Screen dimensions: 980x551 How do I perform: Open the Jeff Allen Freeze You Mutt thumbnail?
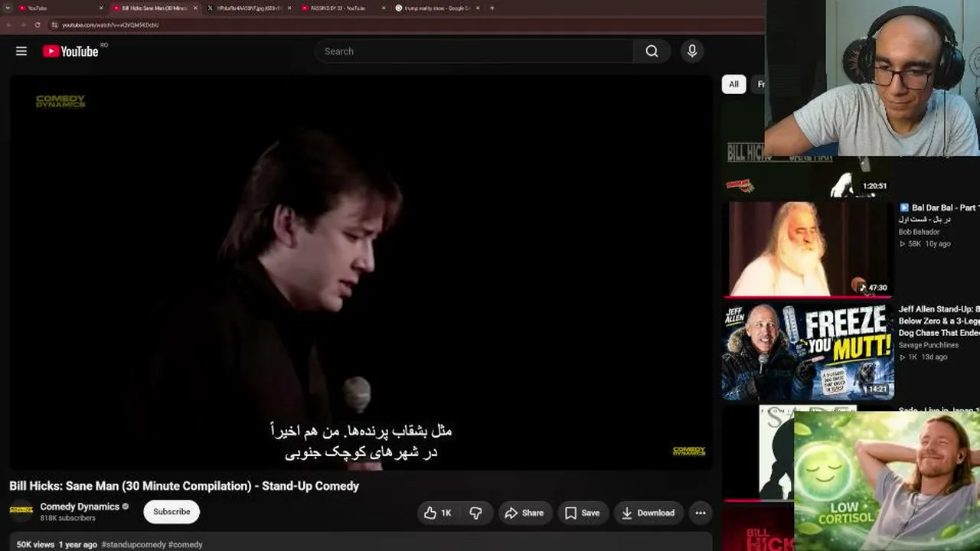[x=808, y=351]
